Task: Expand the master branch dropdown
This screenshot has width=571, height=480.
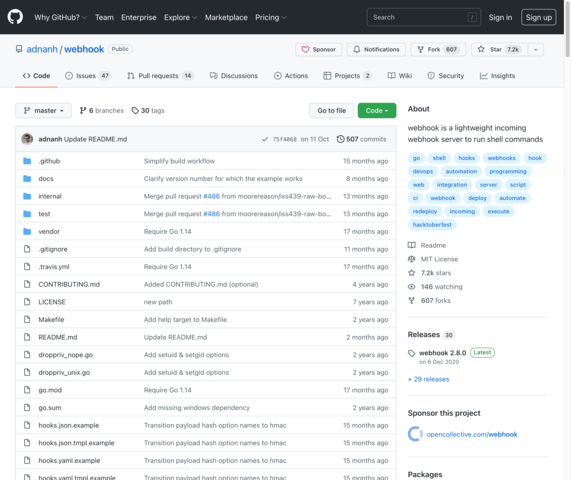Action: 43,110
